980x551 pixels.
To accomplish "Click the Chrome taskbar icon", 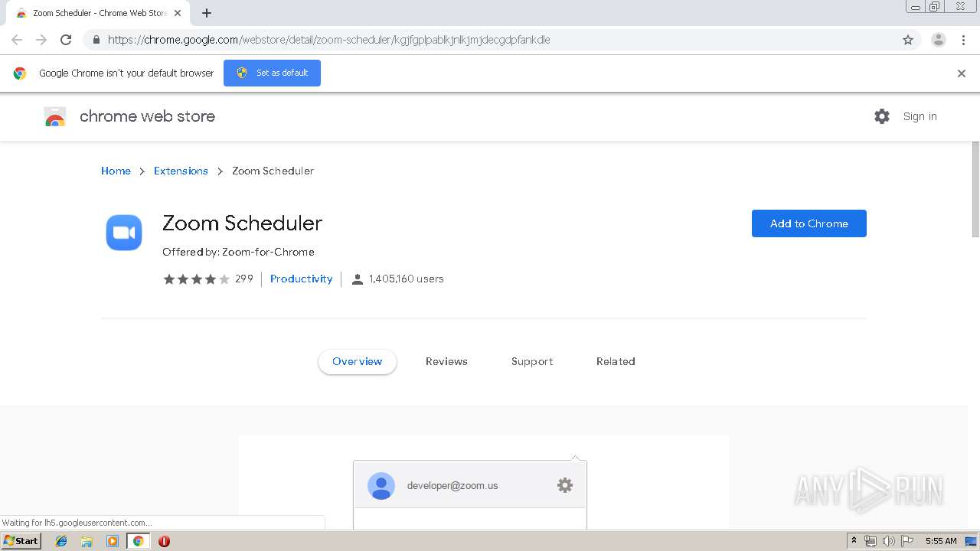I will tap(138, 541).
